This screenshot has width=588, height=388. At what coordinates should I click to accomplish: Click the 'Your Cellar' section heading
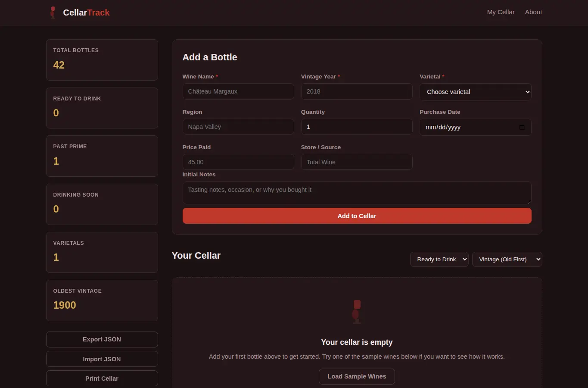[x=196, y=256]
